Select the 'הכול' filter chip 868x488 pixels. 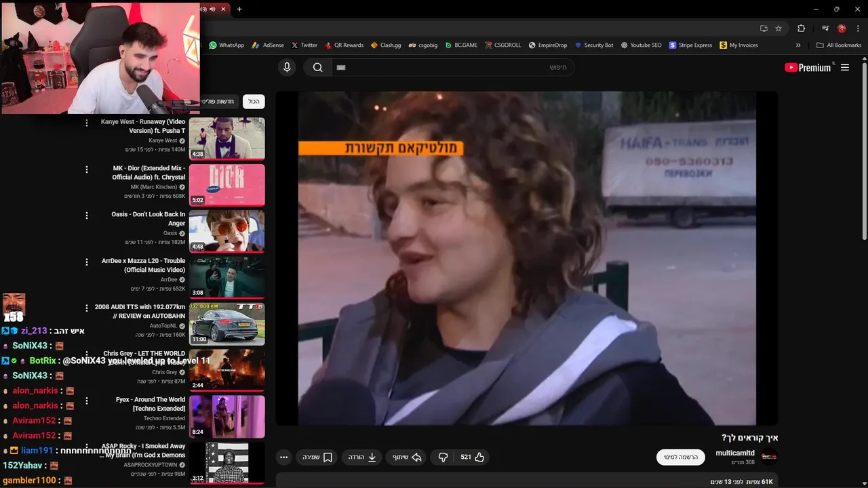[254, 102]
